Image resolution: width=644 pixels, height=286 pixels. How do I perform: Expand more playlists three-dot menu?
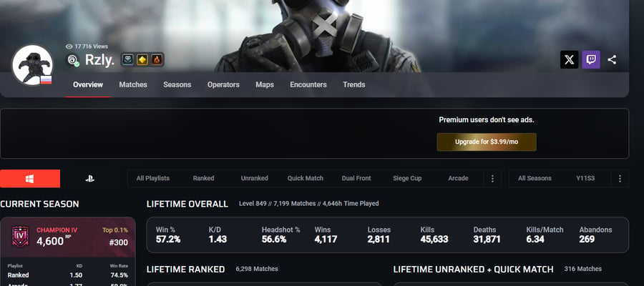[492, 179]
